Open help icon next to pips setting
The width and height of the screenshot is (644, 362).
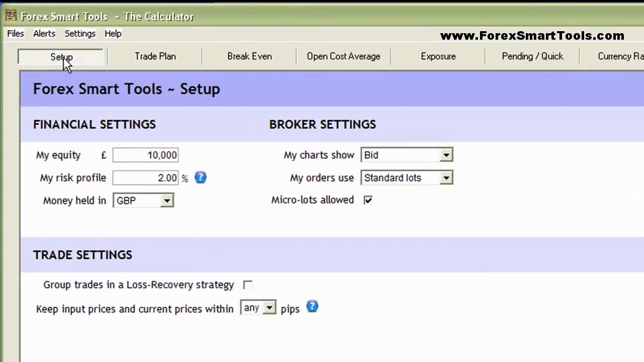coord(312,306)
